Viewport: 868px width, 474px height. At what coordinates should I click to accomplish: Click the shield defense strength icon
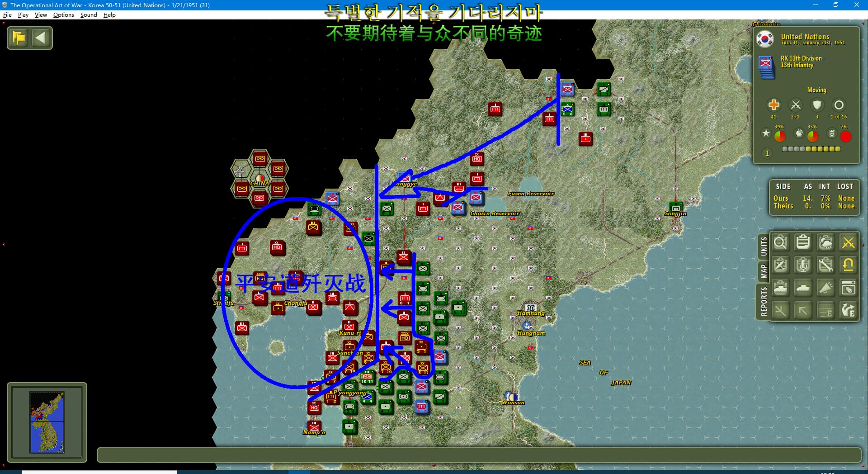coord(817,105)
